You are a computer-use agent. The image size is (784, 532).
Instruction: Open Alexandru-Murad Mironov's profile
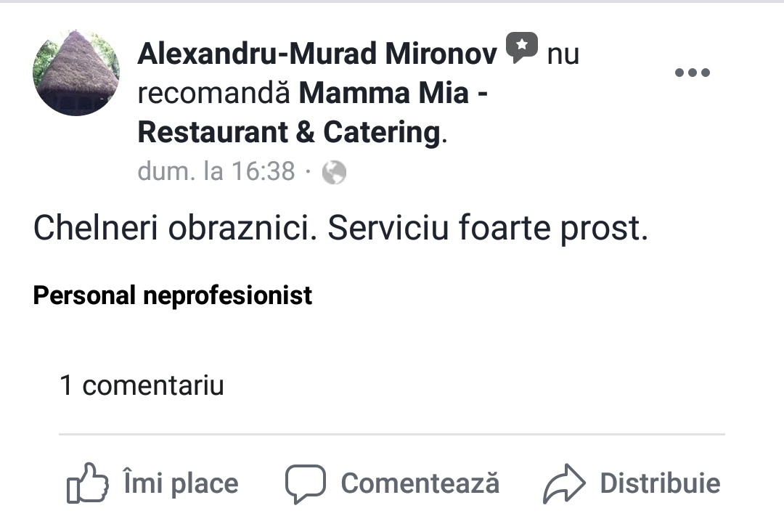point(317,54)
